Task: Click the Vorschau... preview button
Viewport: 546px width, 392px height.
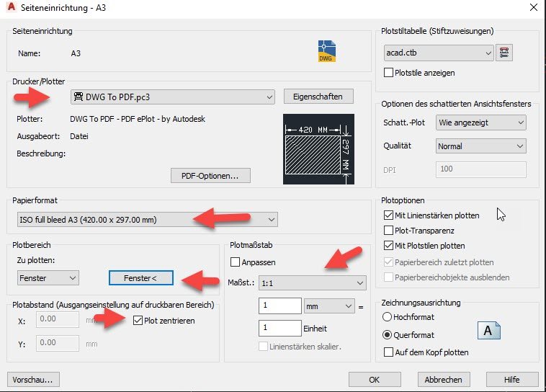Action: [x=33, y=380]
